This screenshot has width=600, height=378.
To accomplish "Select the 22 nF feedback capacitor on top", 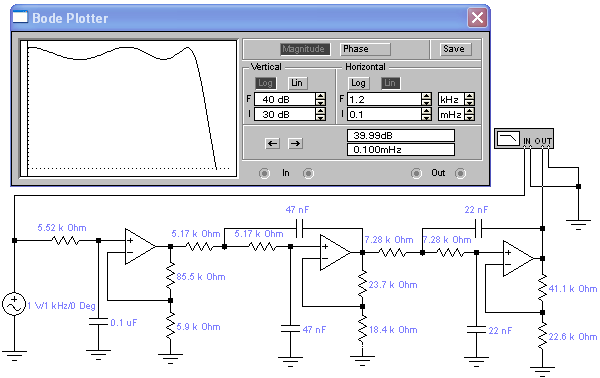I will (x=478, y=228).
